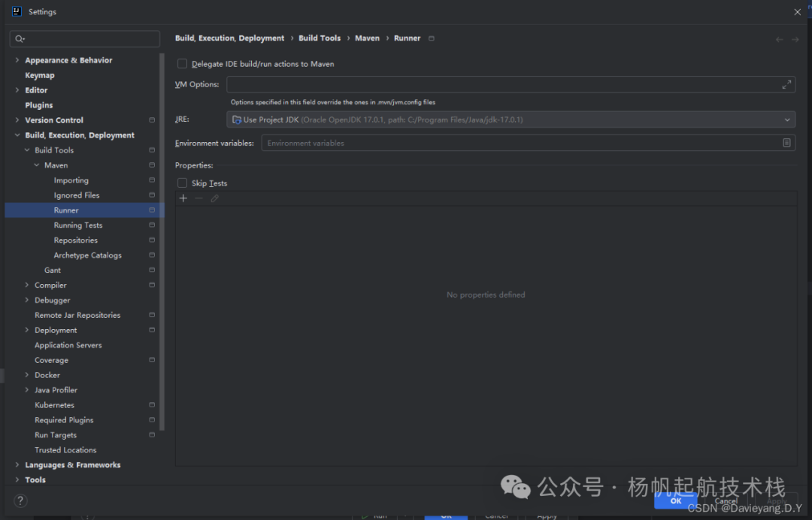Viewport: 812px width, 520px height.
Task: Click the project icon beside Run Targets
Action: click(x=152, y=435)
